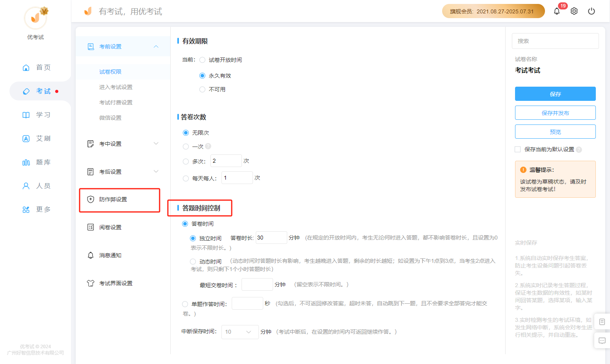Viewport: 610px width, 364px height.
Task: Open the 题库 question bank icon
Action: (26, 162)
